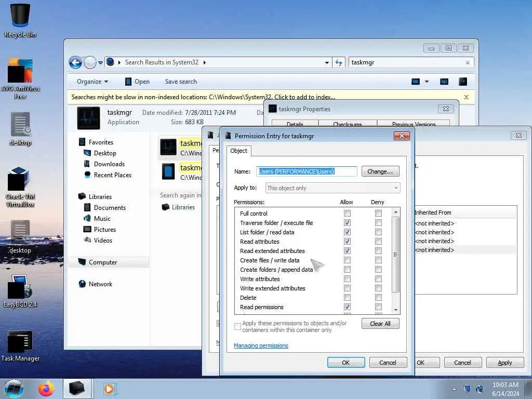This screenshot has width=532, height=399.
Task: Uncheck Allow for Traverse folder / execute file
Action: (x=347, y=223)
